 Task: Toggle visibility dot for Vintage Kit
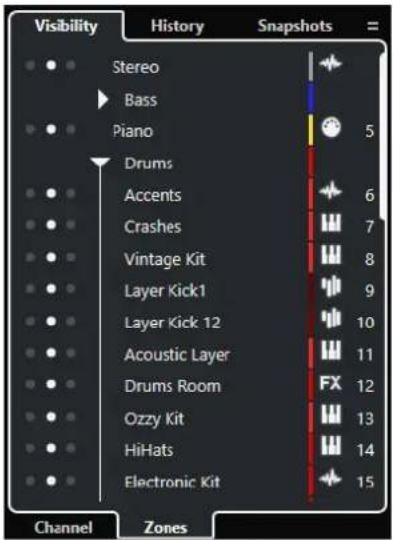coord(51,257)
